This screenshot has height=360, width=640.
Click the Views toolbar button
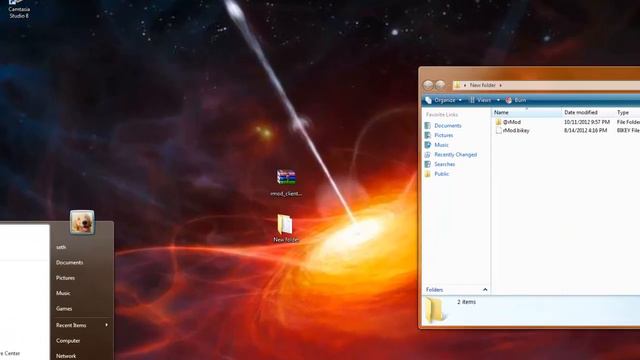coord(481,100)
